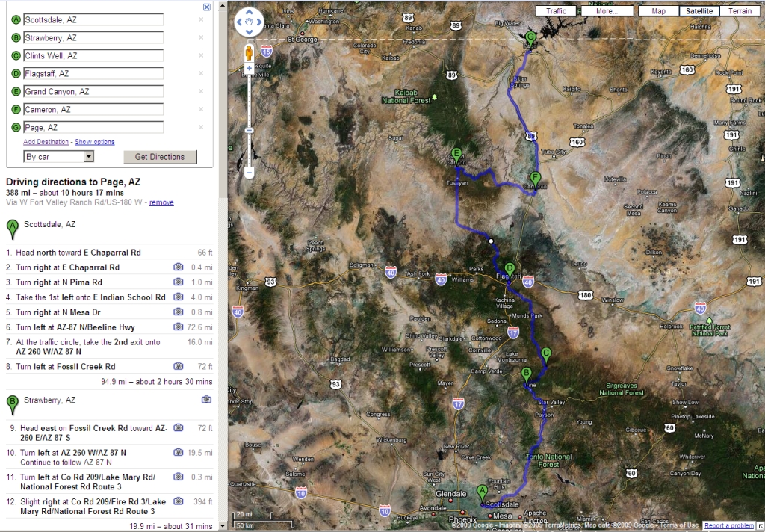765x532 pixels.
Task: Click the Report a problem link
Action: [x=729, y=526]
